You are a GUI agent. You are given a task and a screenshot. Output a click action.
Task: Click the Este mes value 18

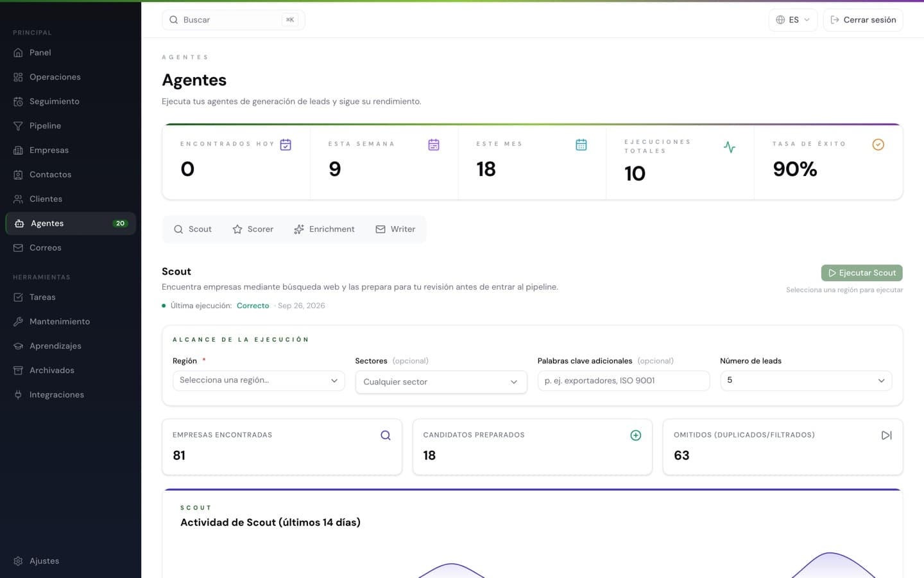pos(486,169)
